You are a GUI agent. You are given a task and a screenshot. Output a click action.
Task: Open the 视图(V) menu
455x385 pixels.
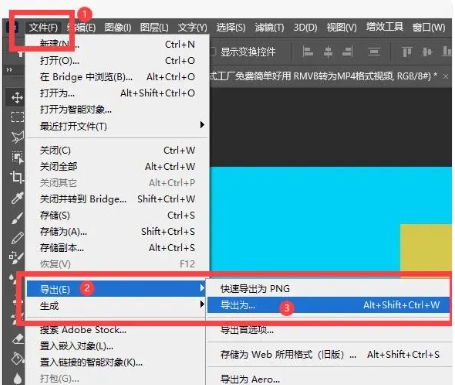point(341,27)
